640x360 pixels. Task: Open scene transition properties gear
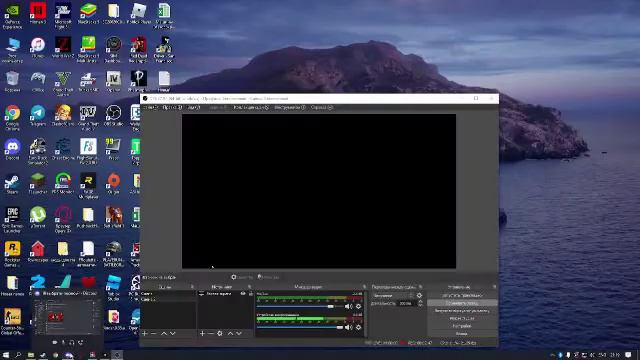click(419, 295)
